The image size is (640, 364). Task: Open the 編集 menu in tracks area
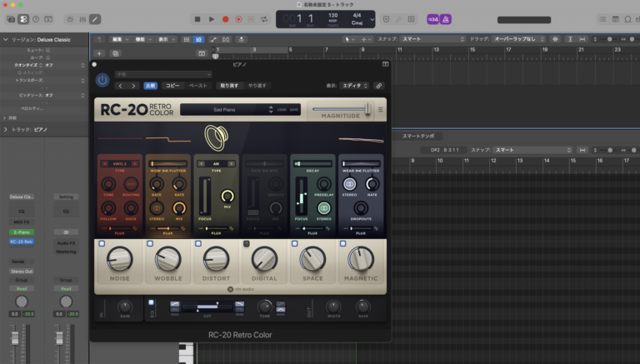coord(120,40)
